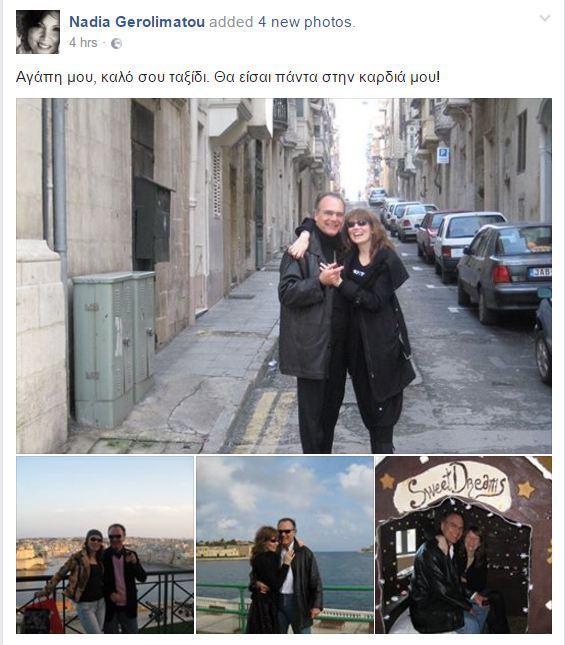This screenshot has width=565, height=645.
Task: Click the green utility cabinet in main photo
Action: coord(114,348)
